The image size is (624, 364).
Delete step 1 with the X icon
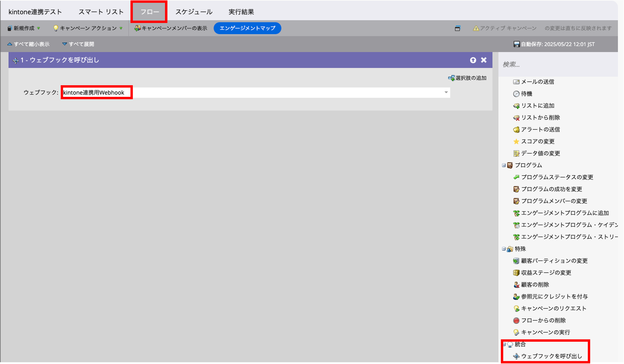(x=484, y=60)
